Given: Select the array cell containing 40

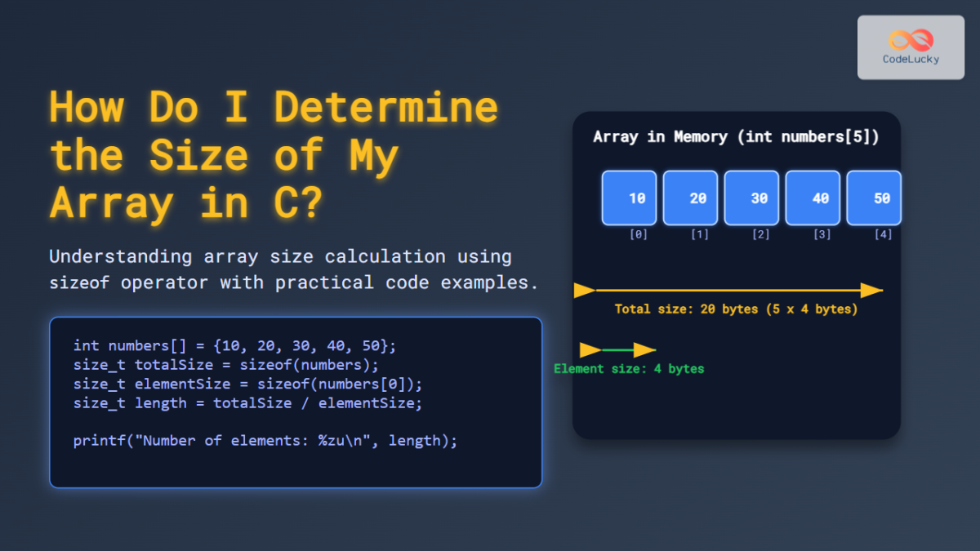Looking at the screenshot, I should tap(813, 198).
